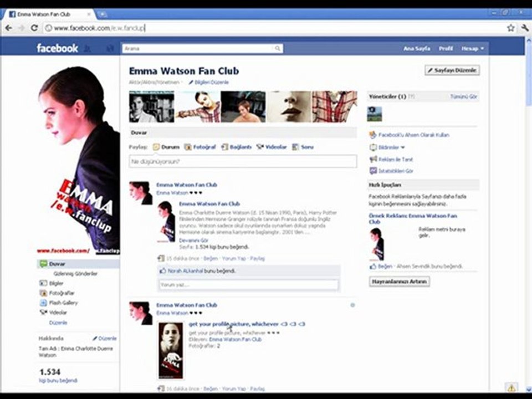Select the Durum status icon
The height and width of the screenshot is (399, 532).
[156, 147]
